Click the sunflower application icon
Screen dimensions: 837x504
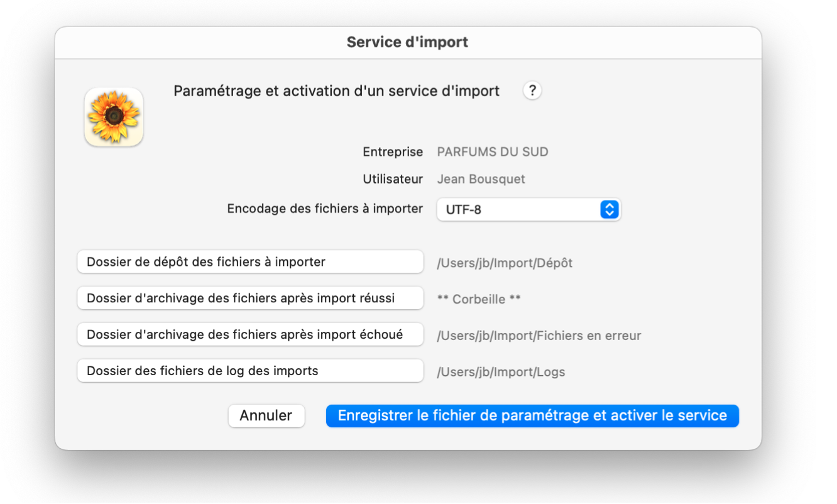(x=114, y=117)
